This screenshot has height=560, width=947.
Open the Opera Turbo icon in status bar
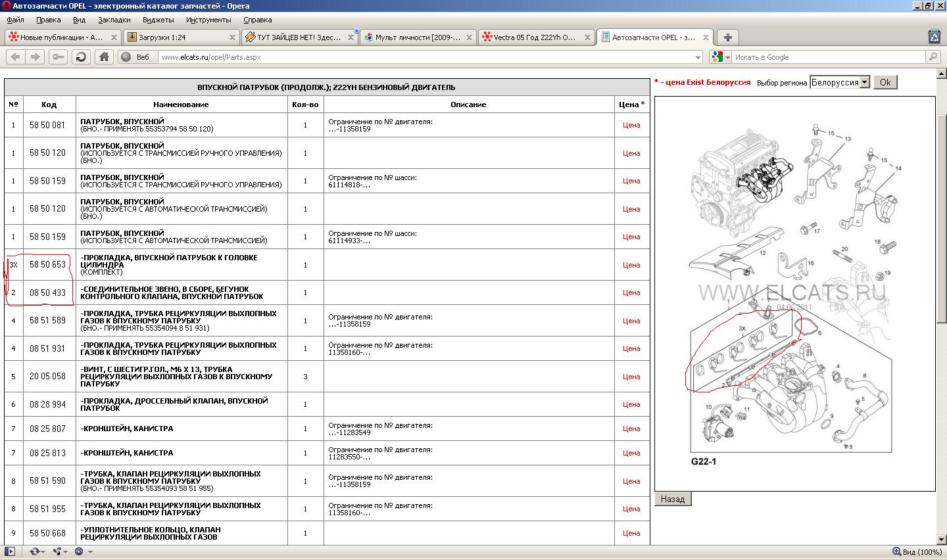tap(79, 551)
